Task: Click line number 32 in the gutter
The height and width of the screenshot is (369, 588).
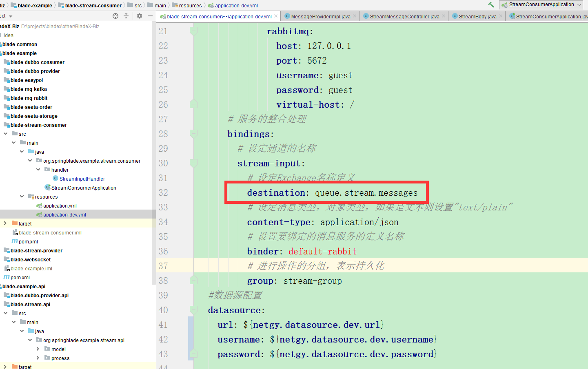Action: click(x=163, y=192)
